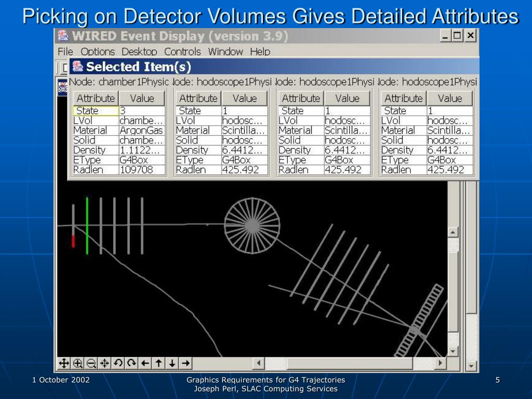
Task: Click Value header in the rightmost table
Action: click(450, 98)
